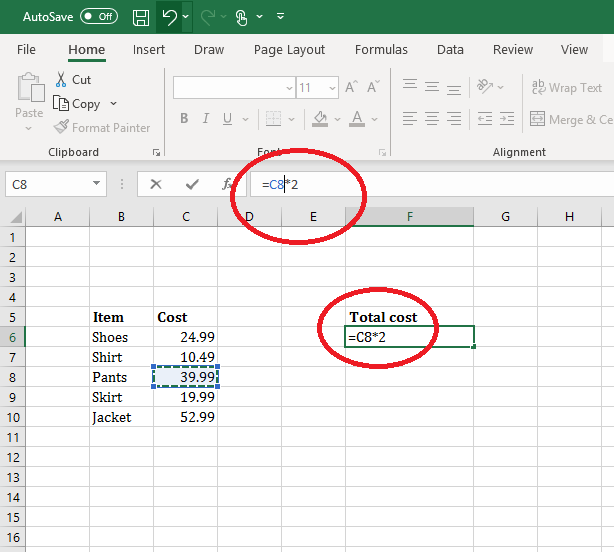This screenshot has width=614, height=552.
Task: Switch to the Page Layout tab
Action: point(289,49)
